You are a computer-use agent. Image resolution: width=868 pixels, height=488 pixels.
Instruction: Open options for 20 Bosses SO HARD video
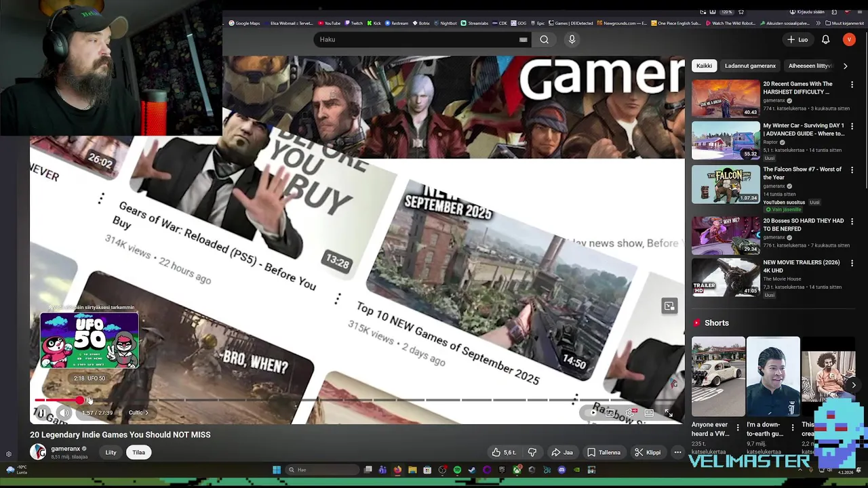[x=852, y=222]
